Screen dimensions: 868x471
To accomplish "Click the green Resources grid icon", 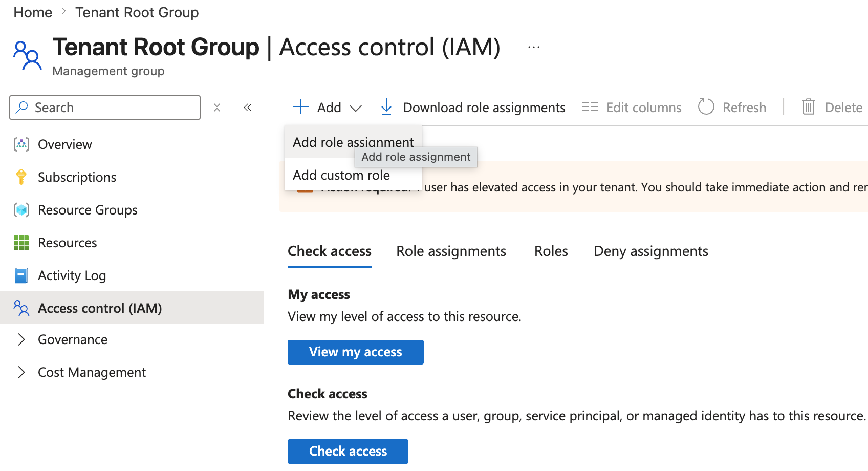I will pos(21,243).
